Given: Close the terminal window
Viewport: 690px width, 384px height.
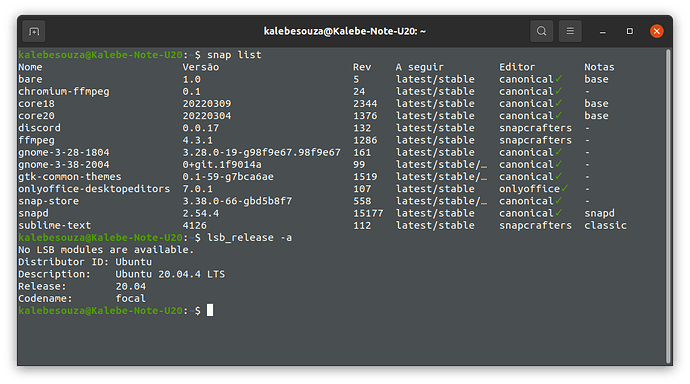Looking at the screenshot, I should pyautogui.click(x=657, y=31).
